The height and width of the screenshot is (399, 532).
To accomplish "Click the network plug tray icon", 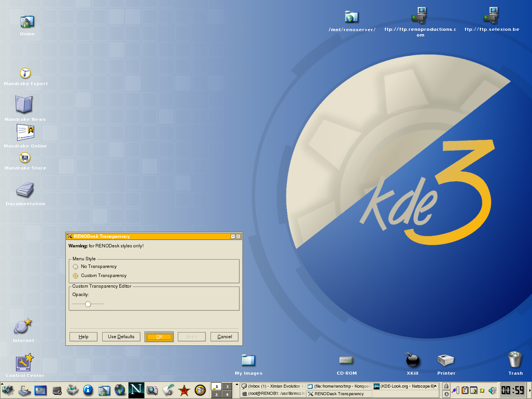I will tap(455, 390).
